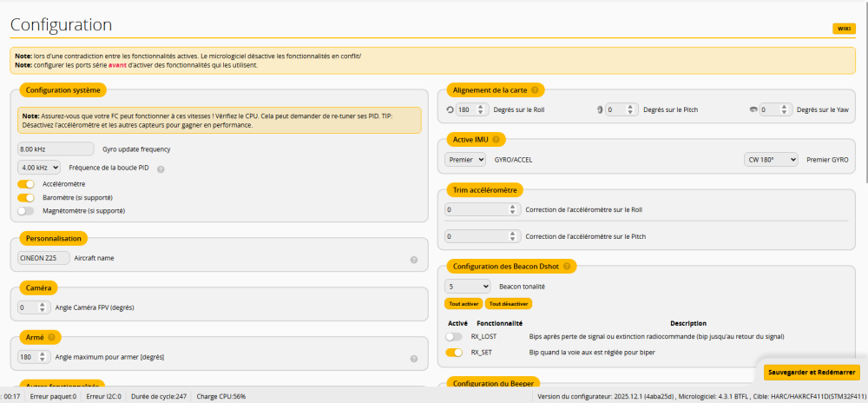
Task: Disable the Accéléromètre toggle
Action: click(25, 184)
